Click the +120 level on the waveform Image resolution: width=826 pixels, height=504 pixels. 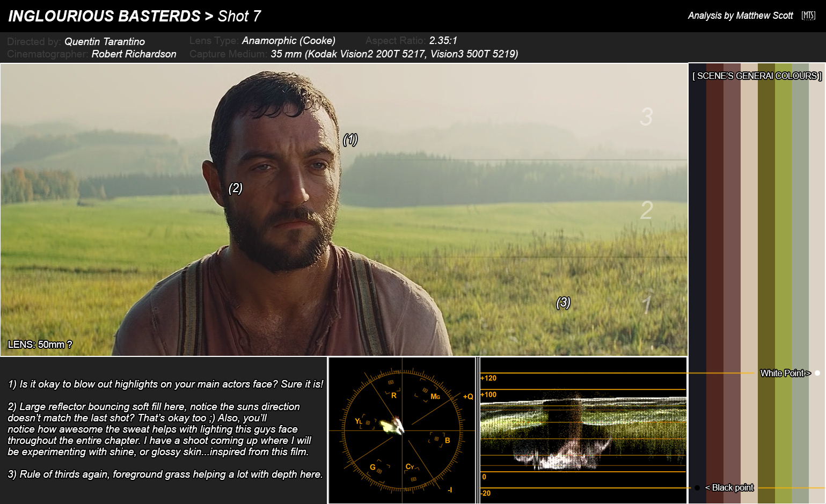(x=489, y=378)
